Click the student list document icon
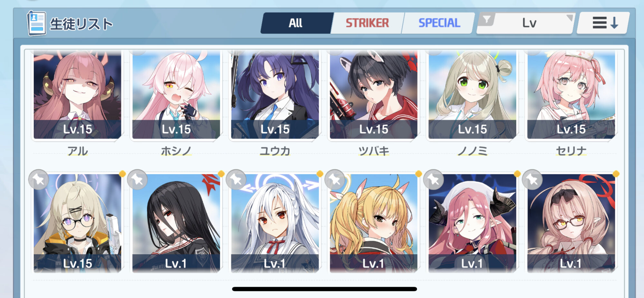This screenshot has width=644, height=298. [36, 23]
